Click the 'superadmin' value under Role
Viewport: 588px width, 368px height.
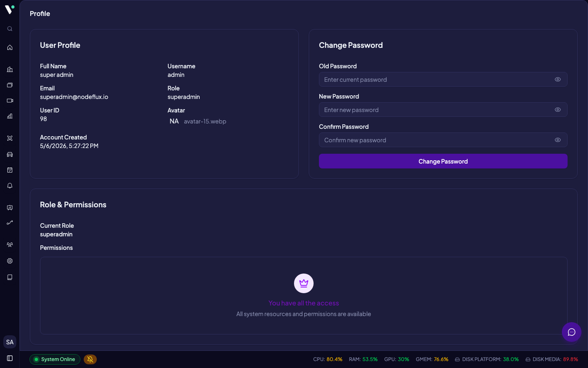184,97
